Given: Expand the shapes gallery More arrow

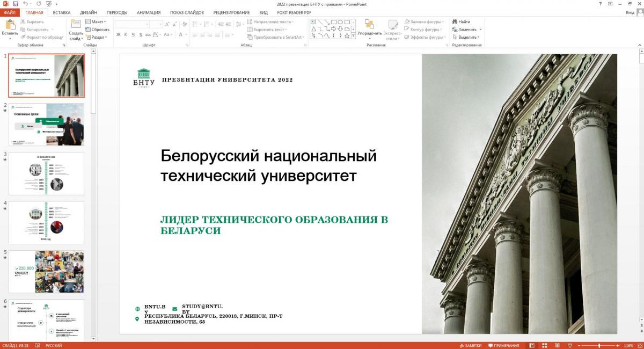Looking at the screenshot, I should point(354,36).
